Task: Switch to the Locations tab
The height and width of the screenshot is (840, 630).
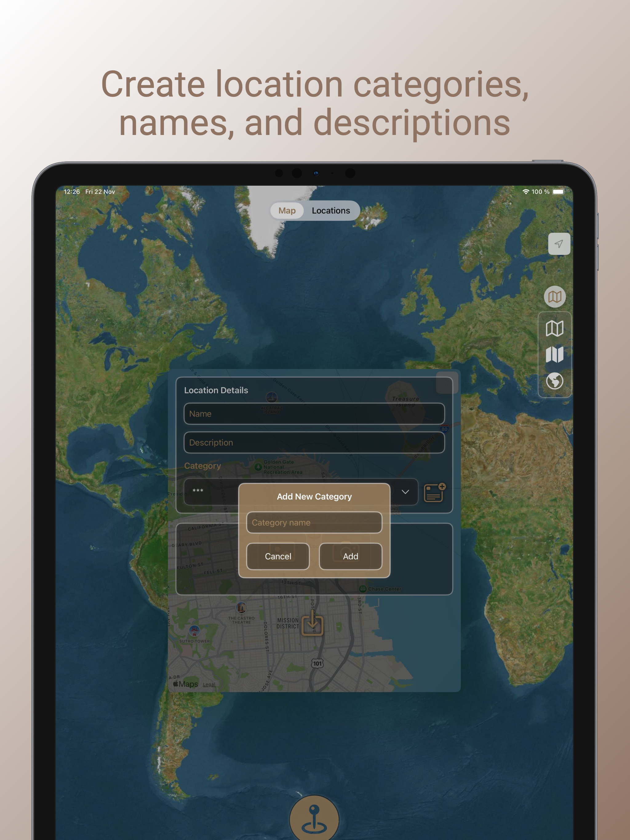Action: pos(331,211)
